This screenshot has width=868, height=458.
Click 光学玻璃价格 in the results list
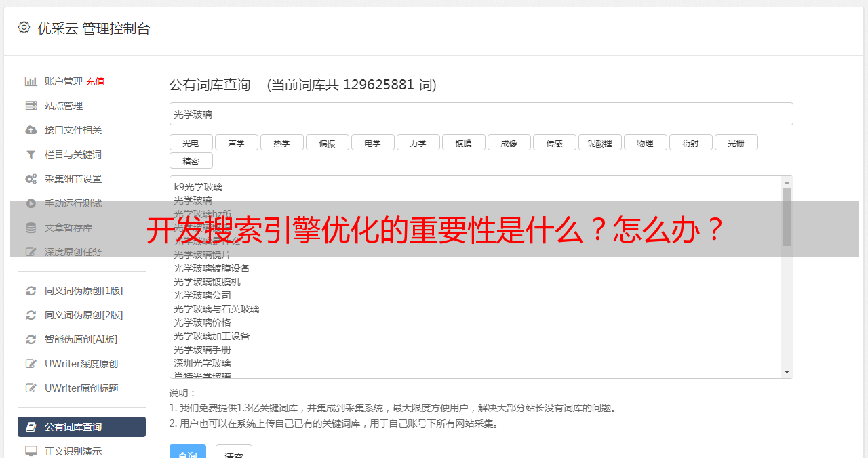(202, 322)
